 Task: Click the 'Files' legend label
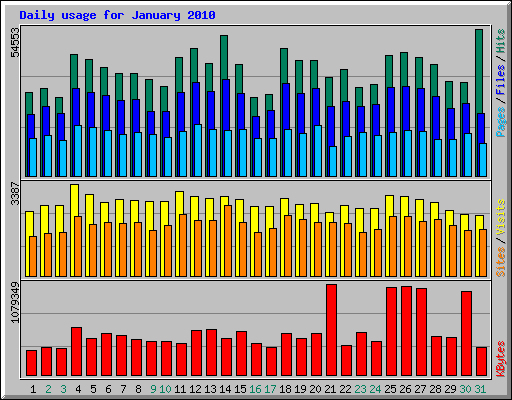click(x=500, y=80)
